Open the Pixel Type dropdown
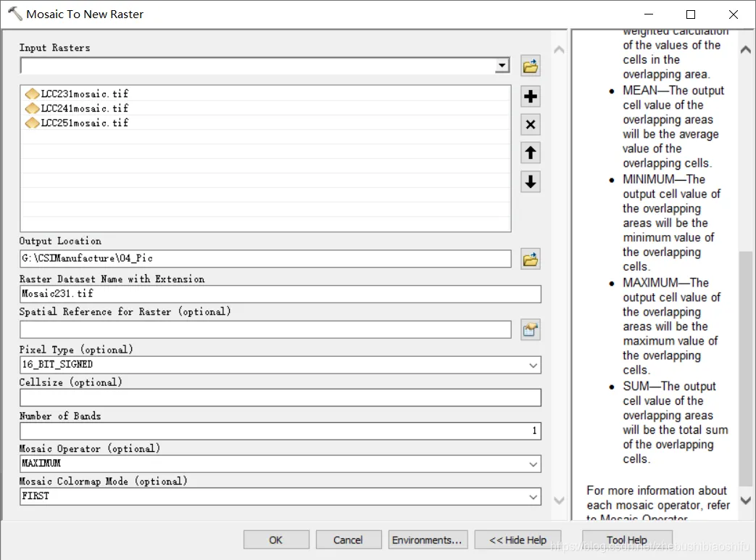 (x=533, y=365)
